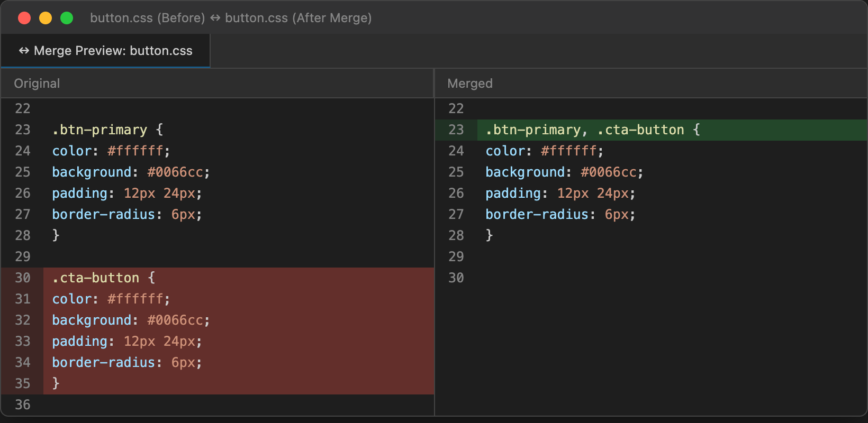Click closing brace on line 28 in Merged

click(489, 235)
